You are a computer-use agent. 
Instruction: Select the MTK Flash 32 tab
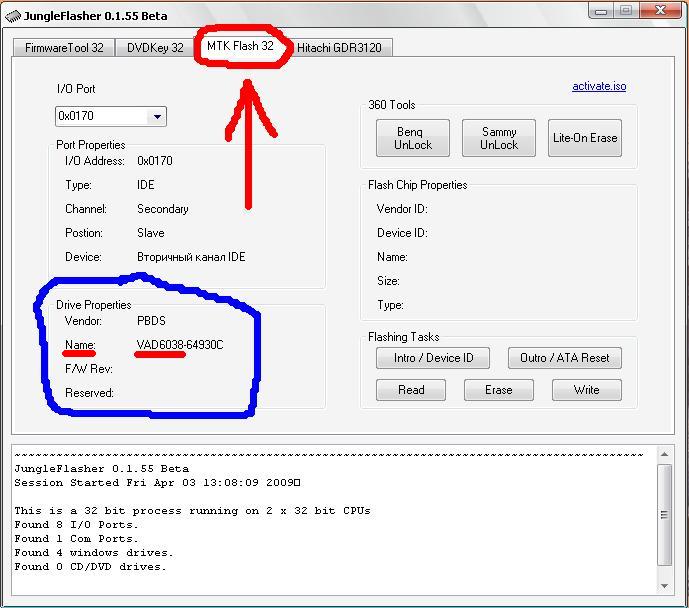tap(240, 46)
